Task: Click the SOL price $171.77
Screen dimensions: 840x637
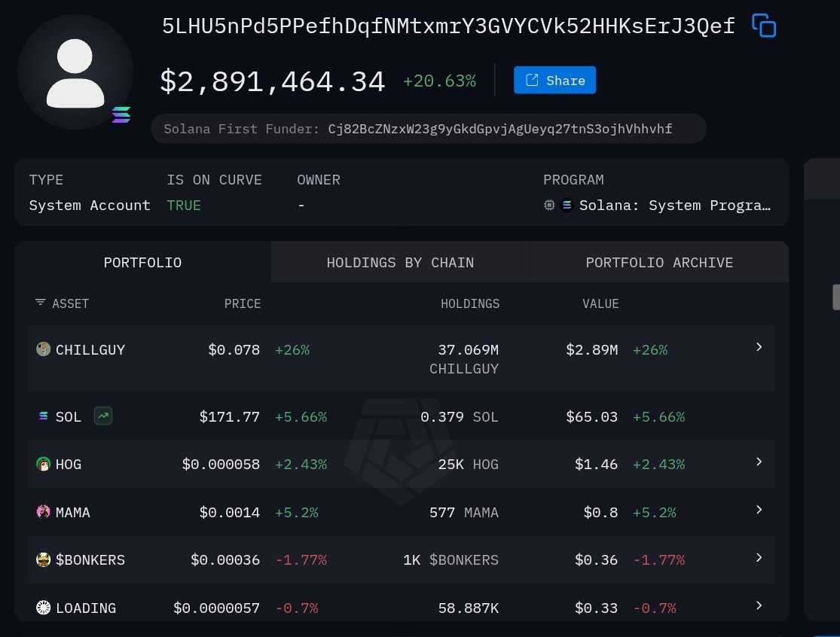Action: coord(229,417)
